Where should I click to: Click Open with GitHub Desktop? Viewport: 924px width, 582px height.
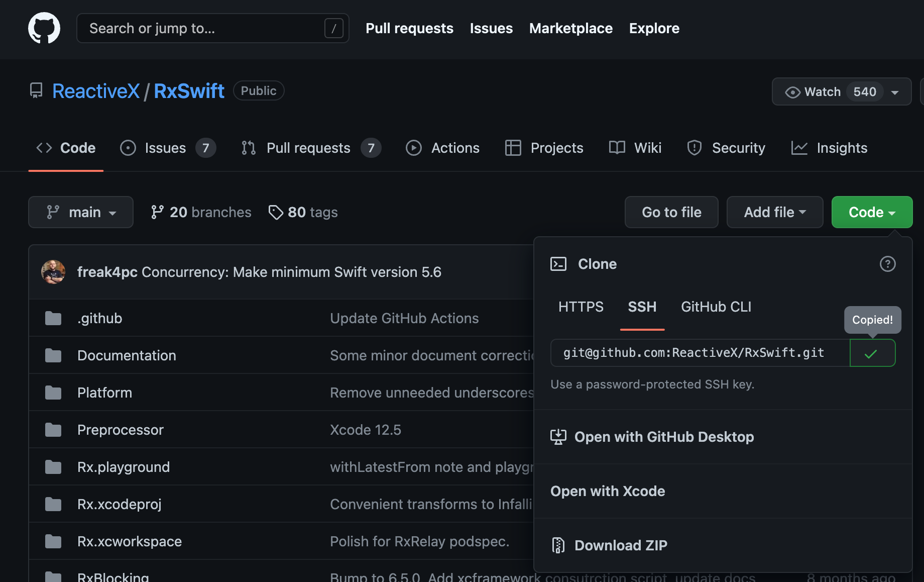coord(723,437)
